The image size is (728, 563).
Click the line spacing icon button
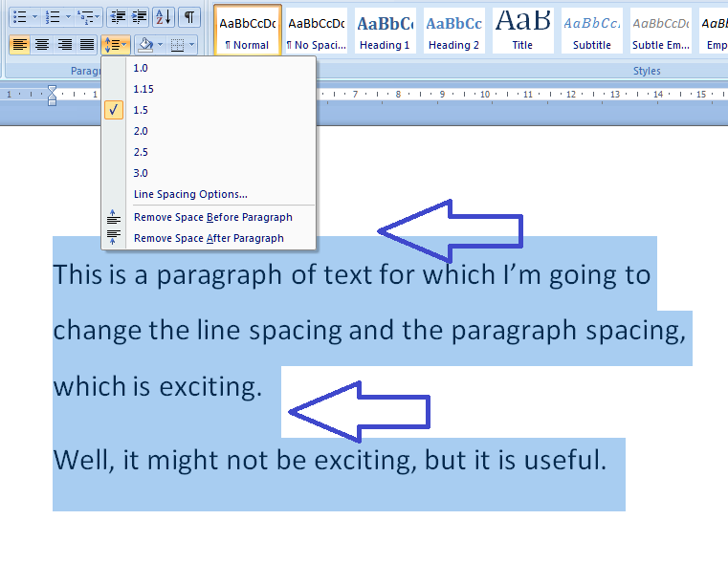coord(111,44)
